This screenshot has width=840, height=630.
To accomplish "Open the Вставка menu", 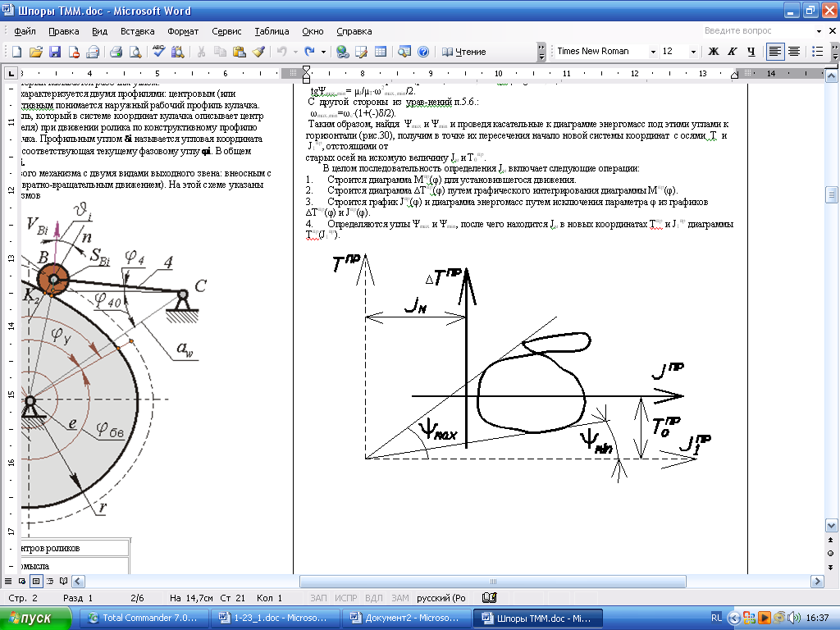I will coord(137,31).
